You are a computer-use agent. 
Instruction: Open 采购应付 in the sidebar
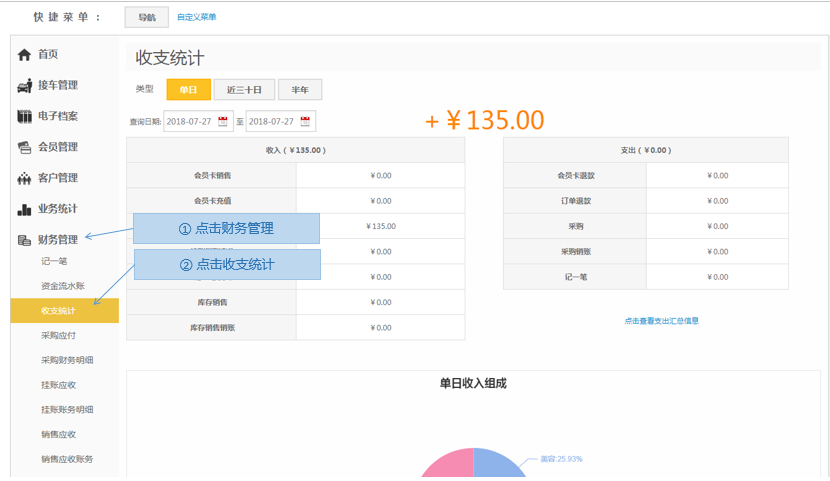pos(58,336)
